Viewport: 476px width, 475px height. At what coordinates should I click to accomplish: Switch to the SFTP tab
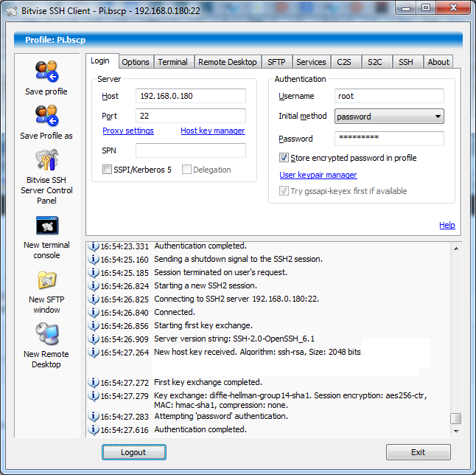click(x=276, y=62)
